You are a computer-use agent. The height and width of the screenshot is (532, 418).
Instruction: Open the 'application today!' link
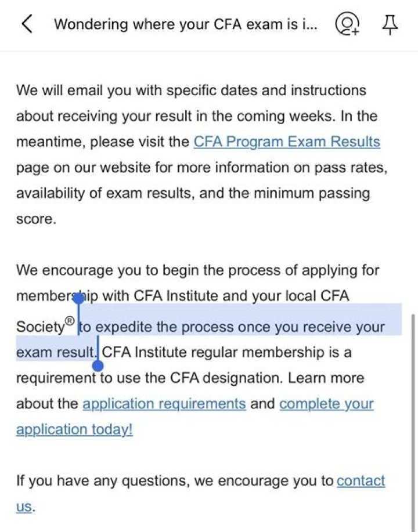(x=74, y=429)
